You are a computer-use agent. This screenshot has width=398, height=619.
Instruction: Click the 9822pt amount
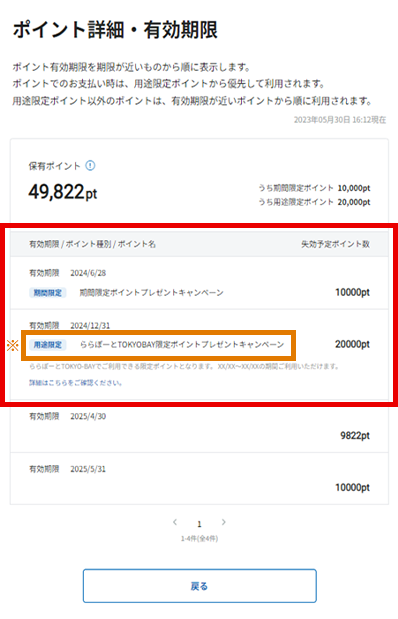coord(355,435)
